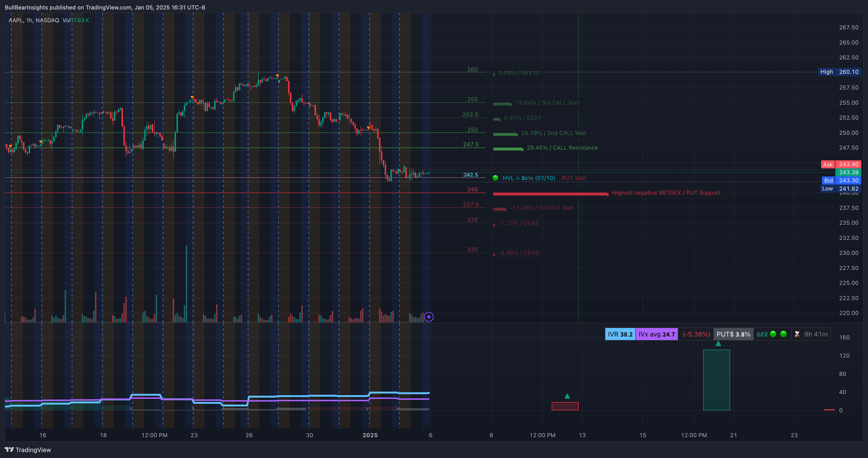Click the IVR 38.2 badge
The width and height of the screenshot is (868, 458).
click(x=620, y=334)
